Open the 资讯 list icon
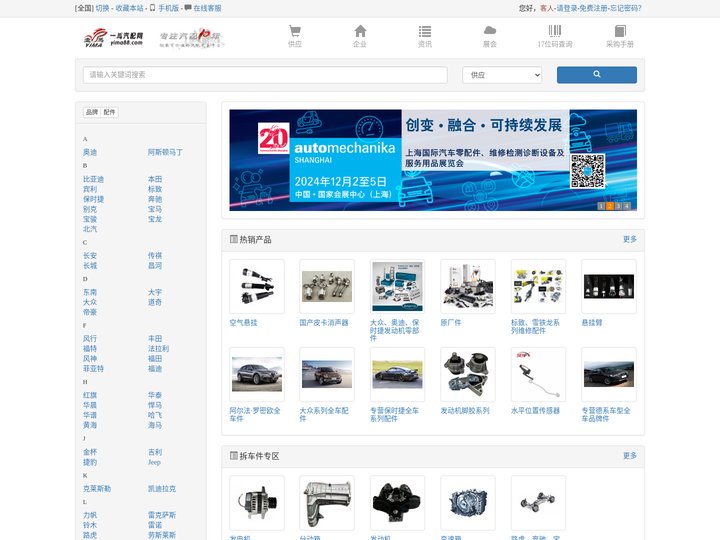The height and width of the screenshot is (540, 720). [425, 31]
